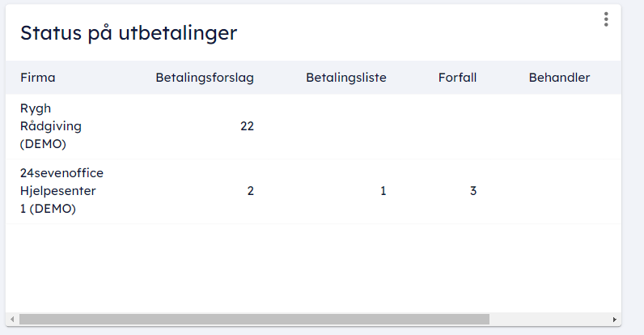The image size is (644, 335).
Task: Select the Betalingsliste column header
Action: pyautogui.click(x=346, y=78)
